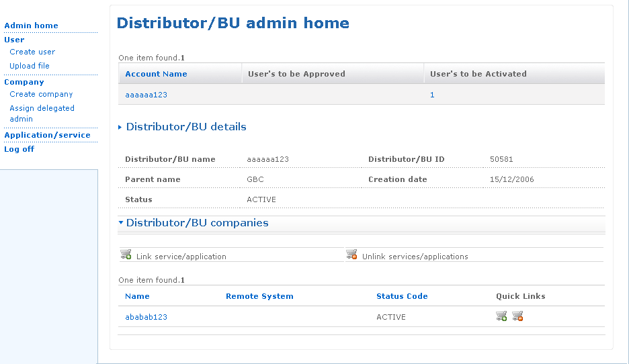The width and height of the screenshot is (629, 364).
Task: Open the Application/service sidebar item
Action: (x=47, y=135)
